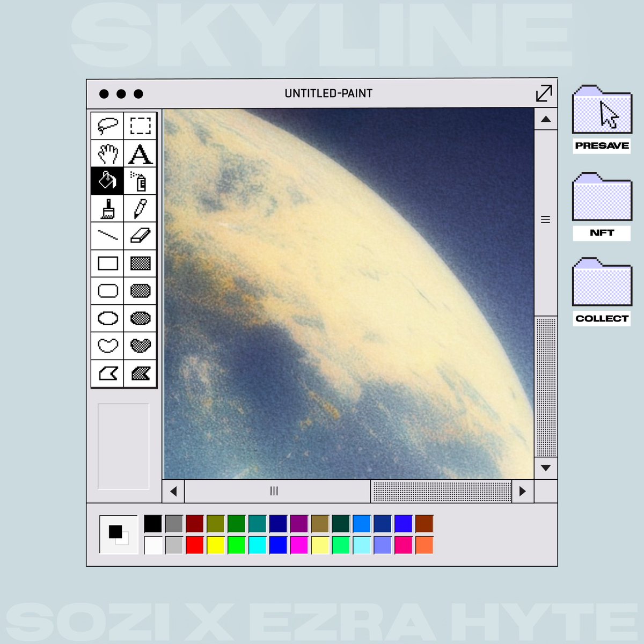Screen dimensions: 644x644
Task: Pick the filled Rounded Rectangle tool
Action: (140, 290)
